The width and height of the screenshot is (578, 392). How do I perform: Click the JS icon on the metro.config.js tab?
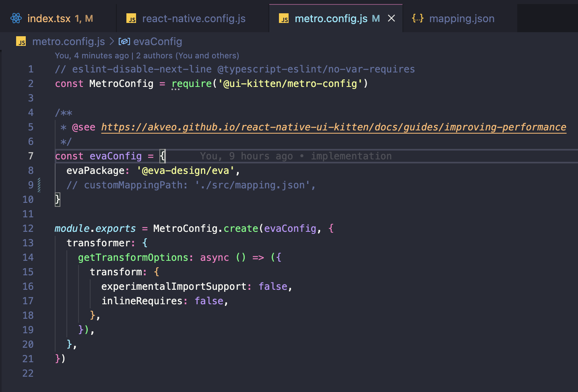[284, 18]
